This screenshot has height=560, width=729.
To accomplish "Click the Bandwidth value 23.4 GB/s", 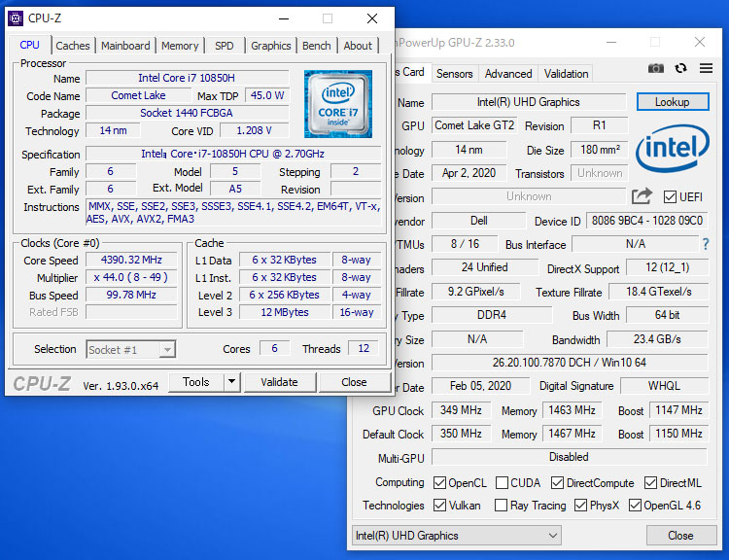I will coord(657,339).
